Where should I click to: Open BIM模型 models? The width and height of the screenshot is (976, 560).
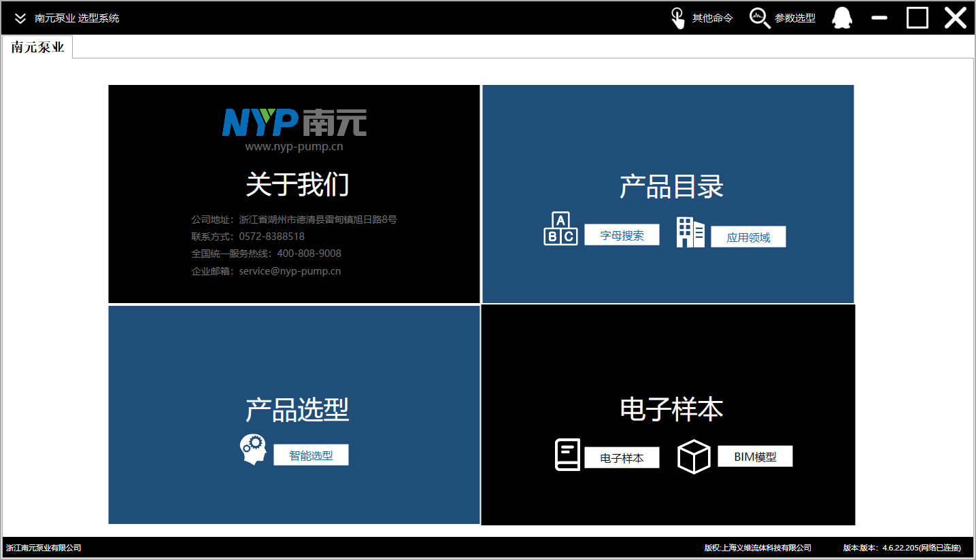[x=755, y=456]
